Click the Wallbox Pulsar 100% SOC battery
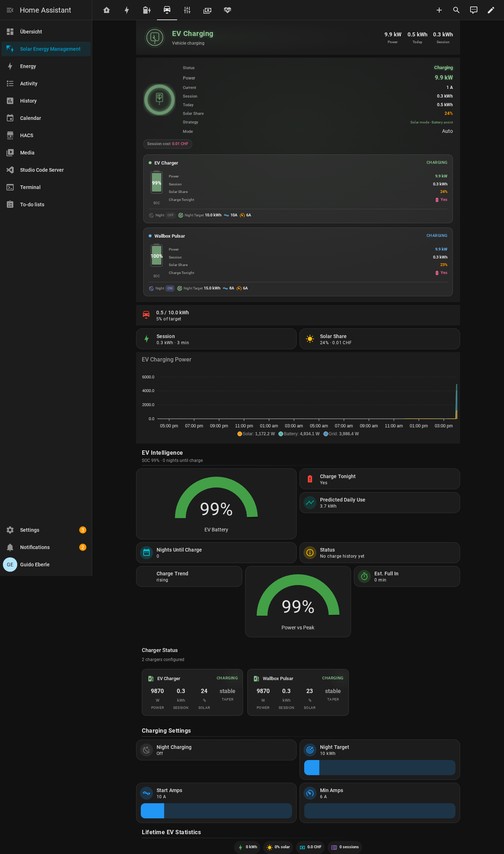The image size is (504, 854). [157, 256]
